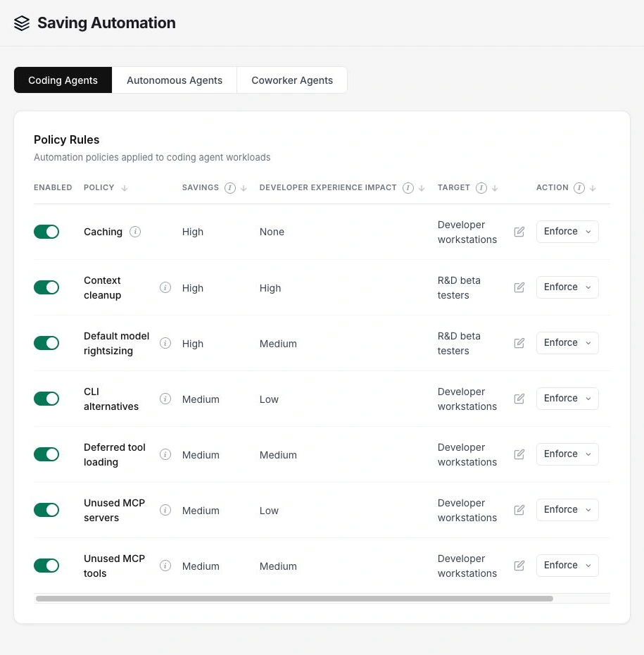Turn off CLI alternatives toggle
Viewport: 644px width, 655px height.
click(46, 399)
